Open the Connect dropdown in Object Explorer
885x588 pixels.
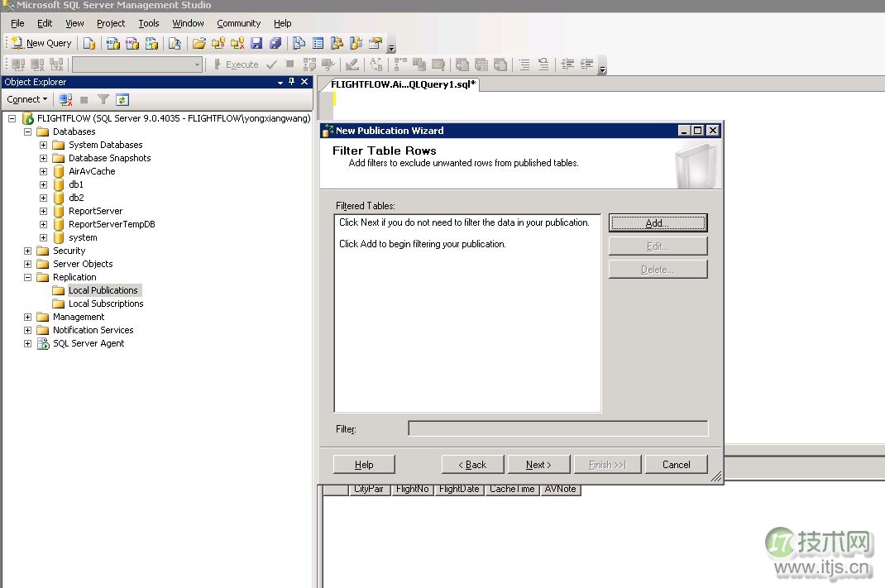tap(27, 99)
